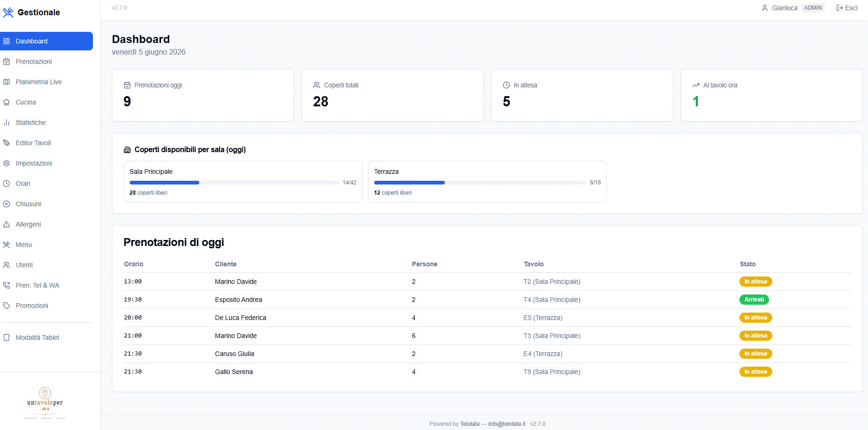Open Editor Tavoli
Screen dimensions: 868x430
(46, 143)
